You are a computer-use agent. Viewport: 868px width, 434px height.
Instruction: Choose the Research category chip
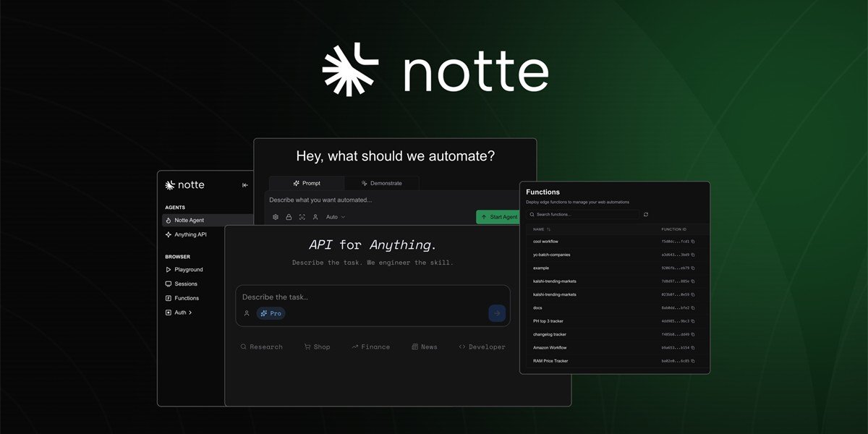tap(261, 347)
